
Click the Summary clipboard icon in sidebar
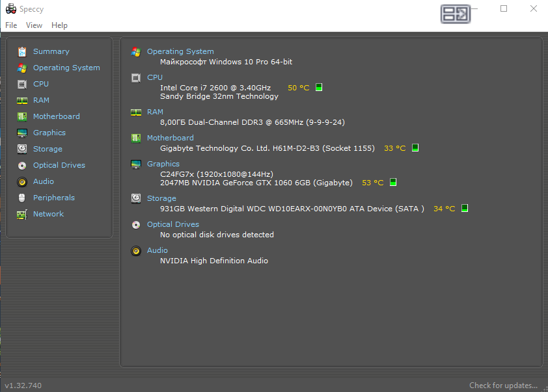22,51
